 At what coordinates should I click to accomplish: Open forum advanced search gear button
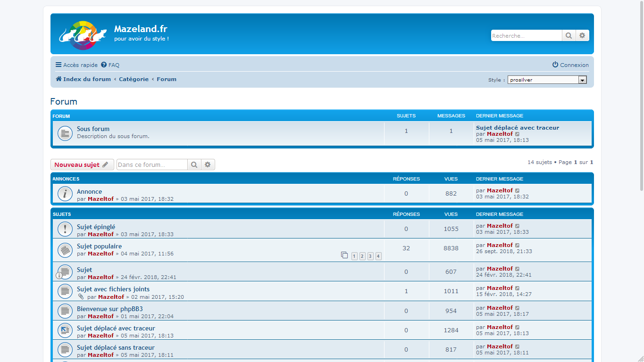coord(208,165)
